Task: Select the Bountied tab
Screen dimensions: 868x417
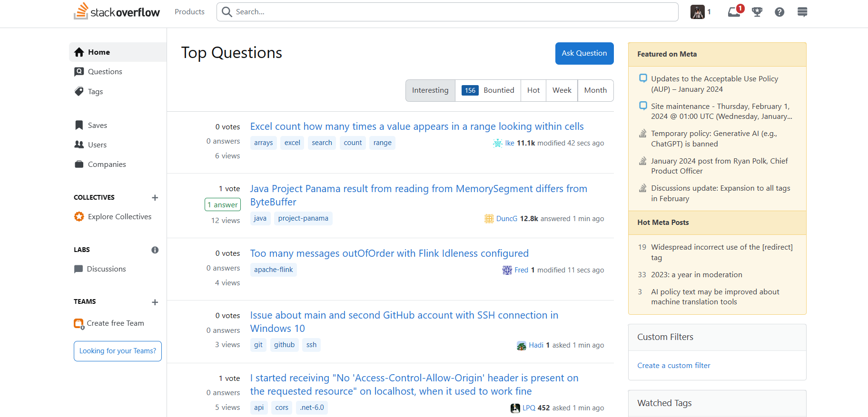Action: click(488, 90)
